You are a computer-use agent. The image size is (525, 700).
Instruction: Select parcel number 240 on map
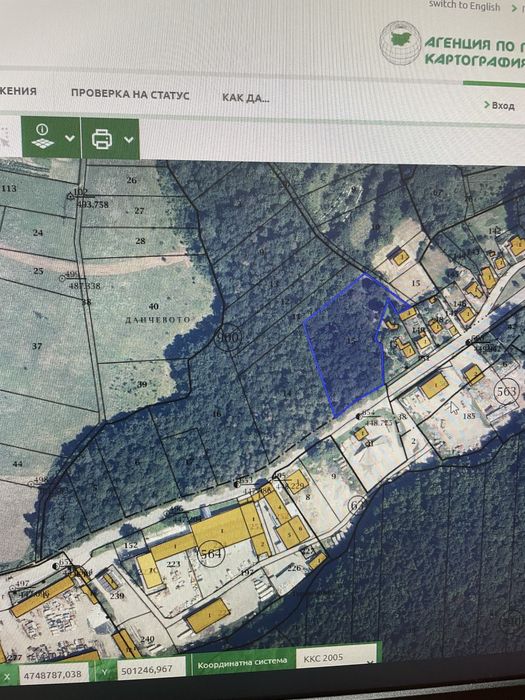coord(147,640)
